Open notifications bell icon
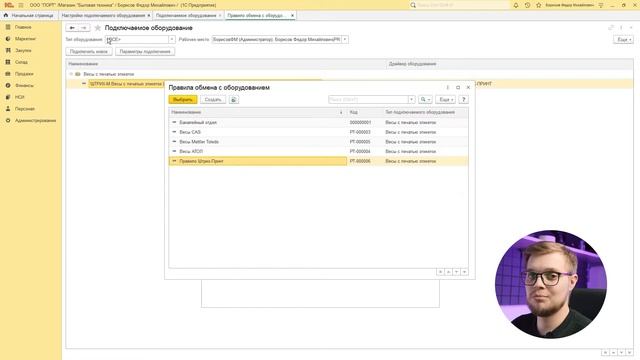The height and width of the screenshot is (360, 640). pyautogui.click(x=516, y=5)
